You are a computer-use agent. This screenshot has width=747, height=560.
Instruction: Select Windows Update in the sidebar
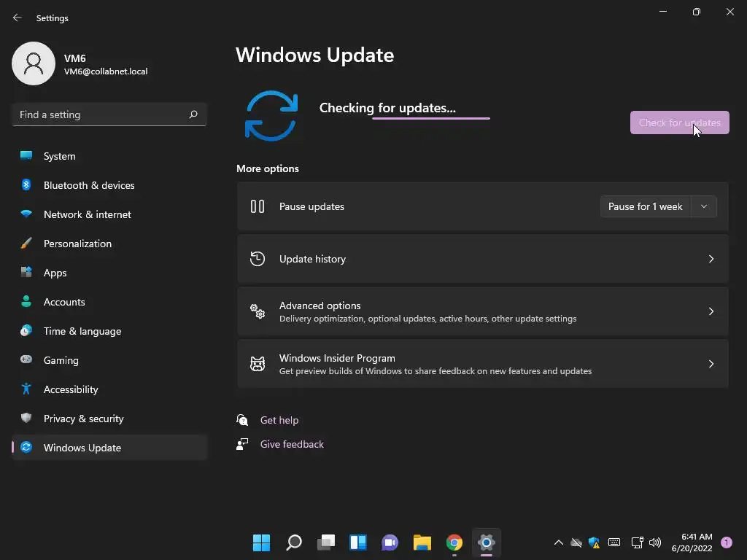109,447
